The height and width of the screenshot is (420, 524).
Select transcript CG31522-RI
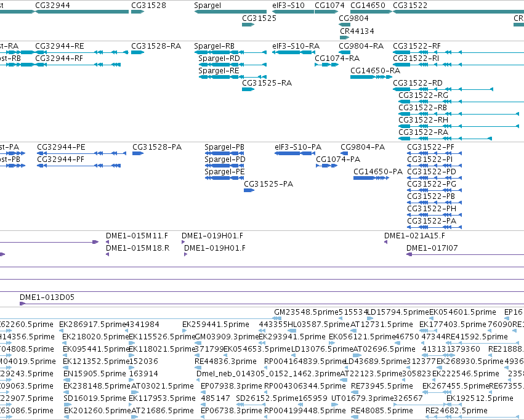[416, 58]
